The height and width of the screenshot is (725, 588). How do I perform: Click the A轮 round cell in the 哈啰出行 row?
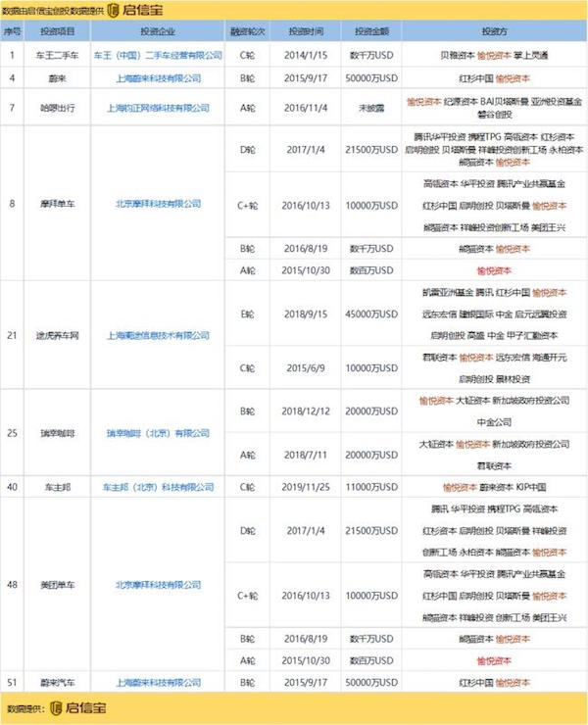(248, 108)
